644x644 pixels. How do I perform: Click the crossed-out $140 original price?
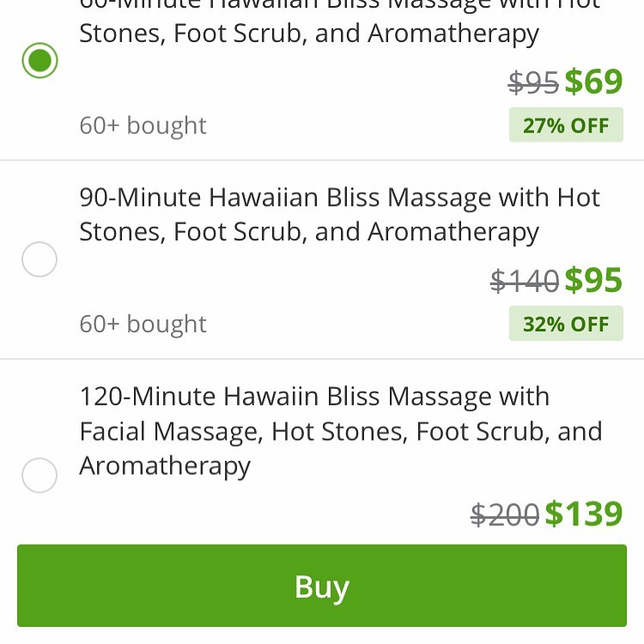(524, 281)
